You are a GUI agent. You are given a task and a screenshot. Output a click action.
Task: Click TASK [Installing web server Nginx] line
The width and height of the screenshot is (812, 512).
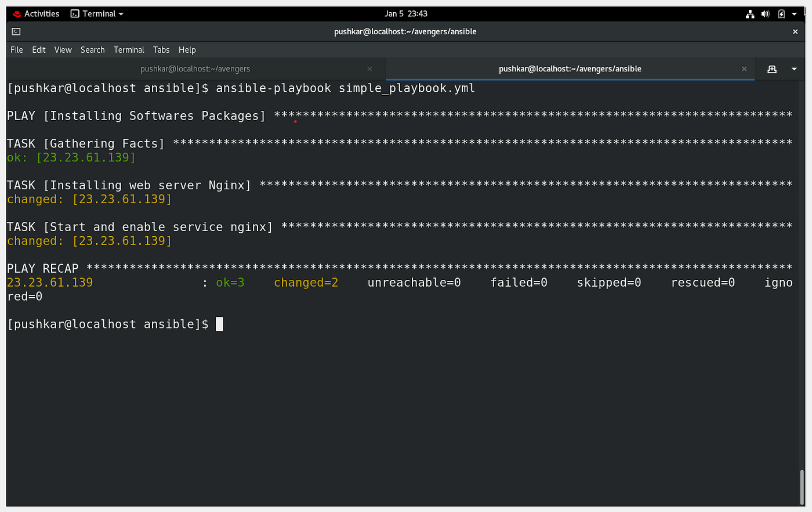(x=400, y=185)
